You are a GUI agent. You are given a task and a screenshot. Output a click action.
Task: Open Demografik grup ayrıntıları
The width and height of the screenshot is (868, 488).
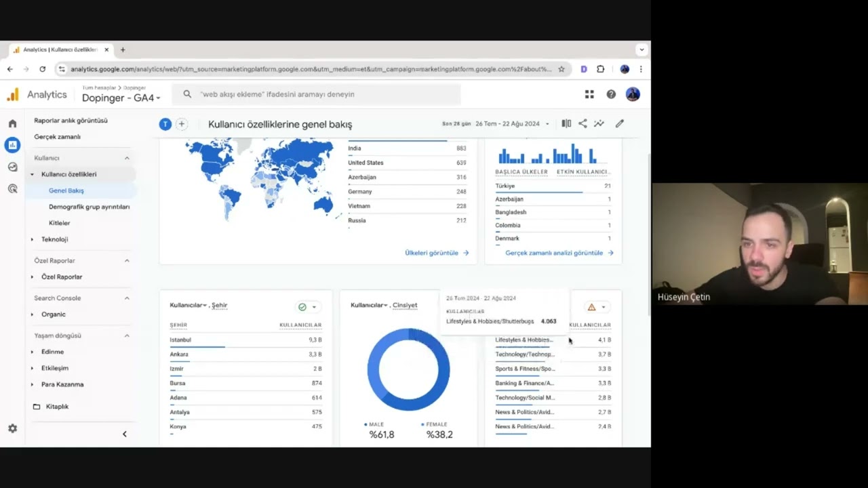89,207
